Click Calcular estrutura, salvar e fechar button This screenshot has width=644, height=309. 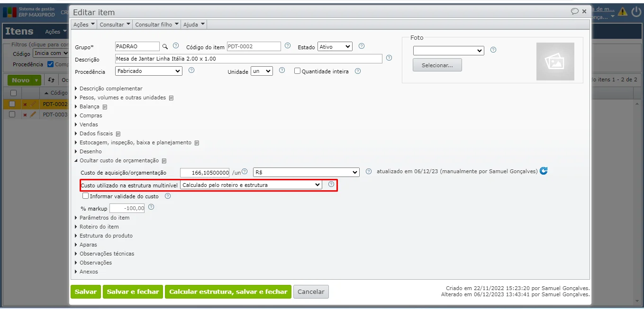pyautogui.click(x=228, y=291)
